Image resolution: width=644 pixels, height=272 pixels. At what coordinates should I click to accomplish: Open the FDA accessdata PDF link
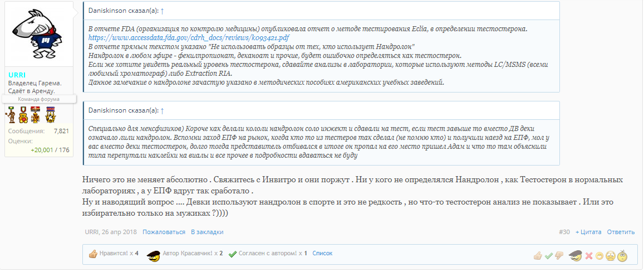(189, 37)
